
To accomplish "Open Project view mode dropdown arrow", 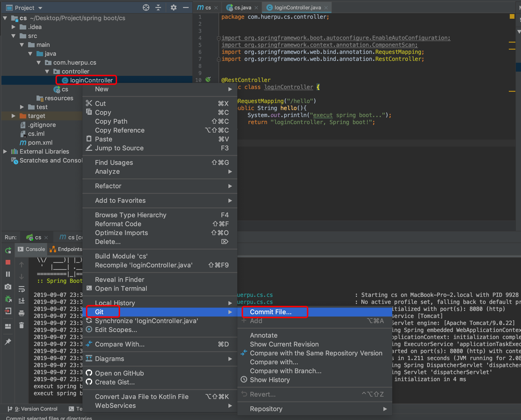I will 40,8.
